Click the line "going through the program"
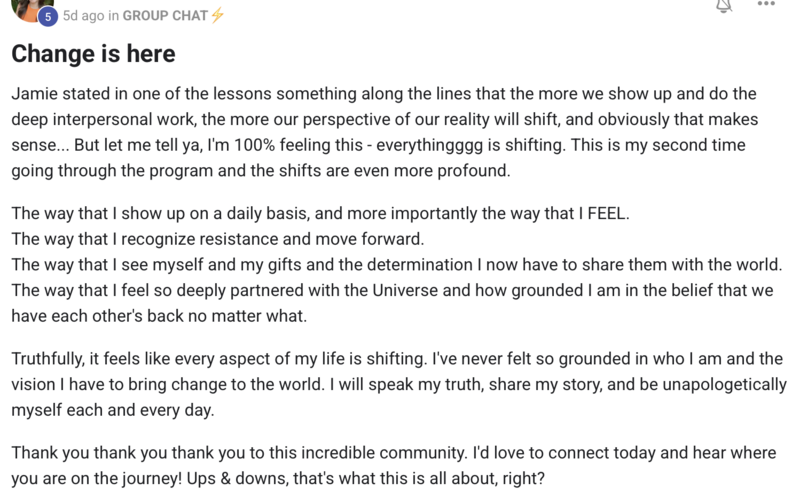 click(261, 170)
